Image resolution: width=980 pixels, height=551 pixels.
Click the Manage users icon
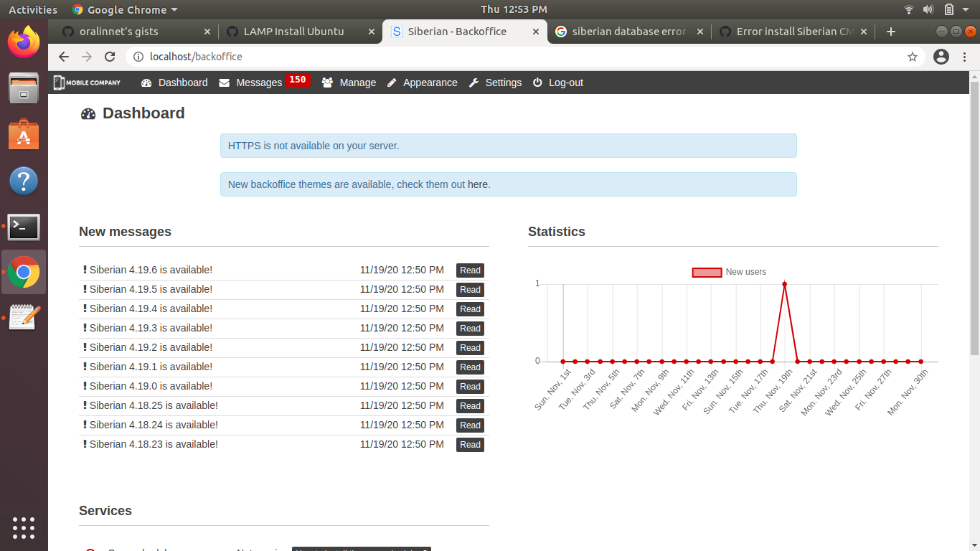point(327,83)
